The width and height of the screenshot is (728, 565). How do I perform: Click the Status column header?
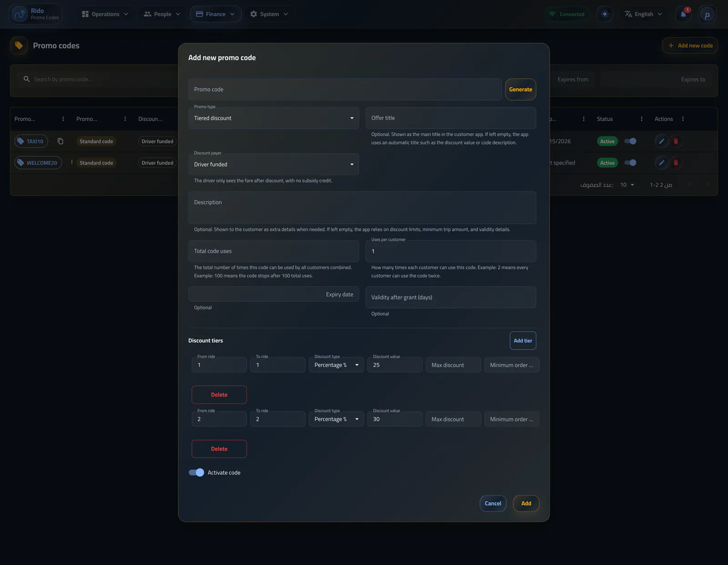(605, 119)
